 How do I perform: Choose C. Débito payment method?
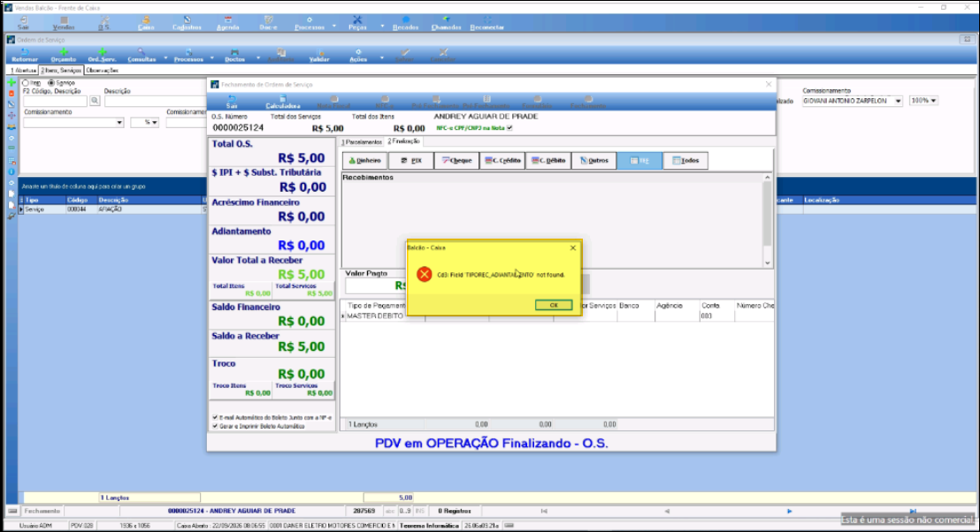click(548, 161)
